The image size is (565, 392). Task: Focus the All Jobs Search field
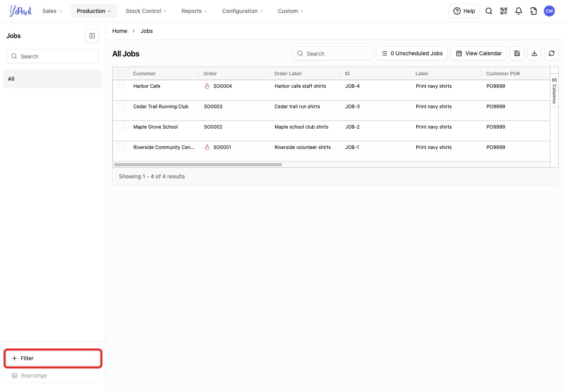332,53
